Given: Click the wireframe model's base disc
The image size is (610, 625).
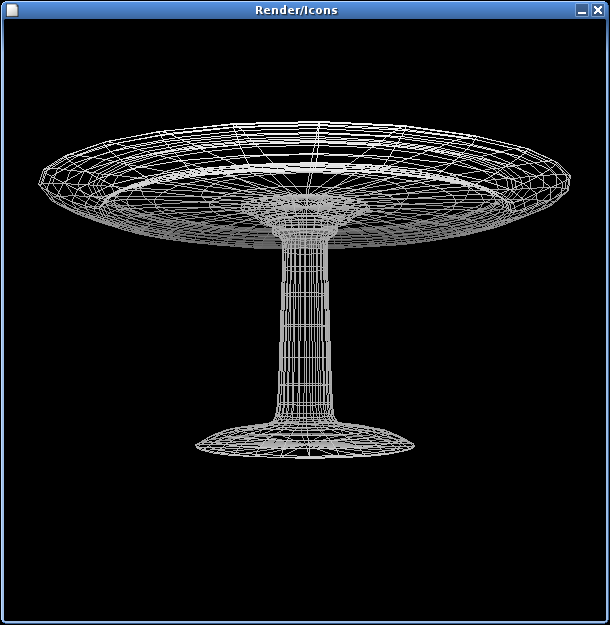Looking at the screenshot, I should pos(305,442).
